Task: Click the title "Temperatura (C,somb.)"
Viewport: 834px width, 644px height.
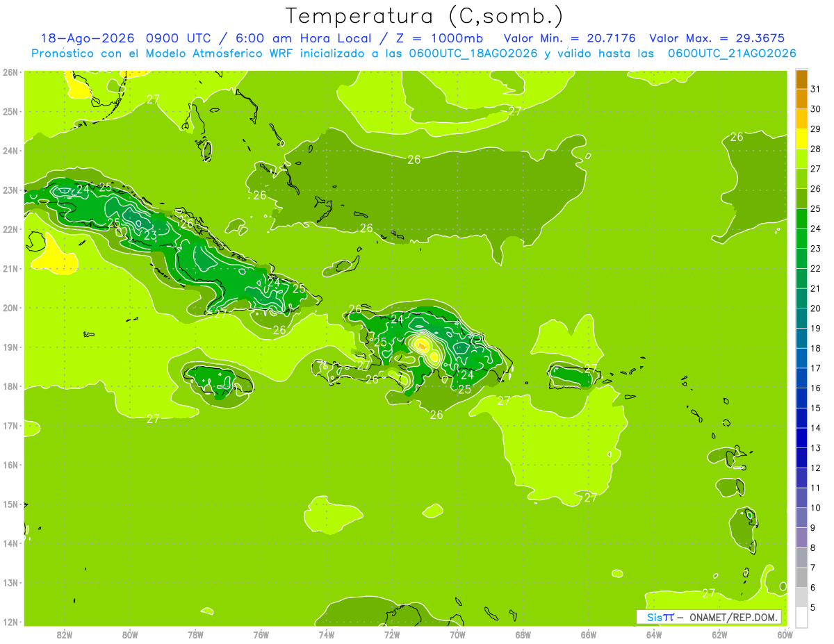Action: pos(424,16)
